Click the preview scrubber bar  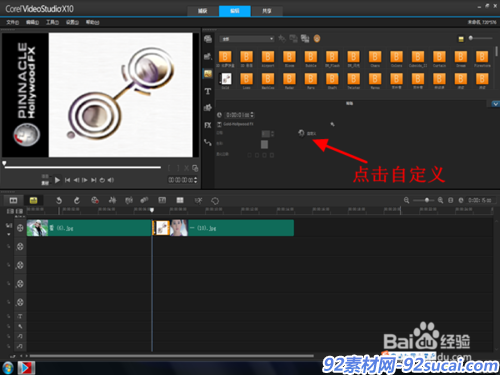point(82,167)
